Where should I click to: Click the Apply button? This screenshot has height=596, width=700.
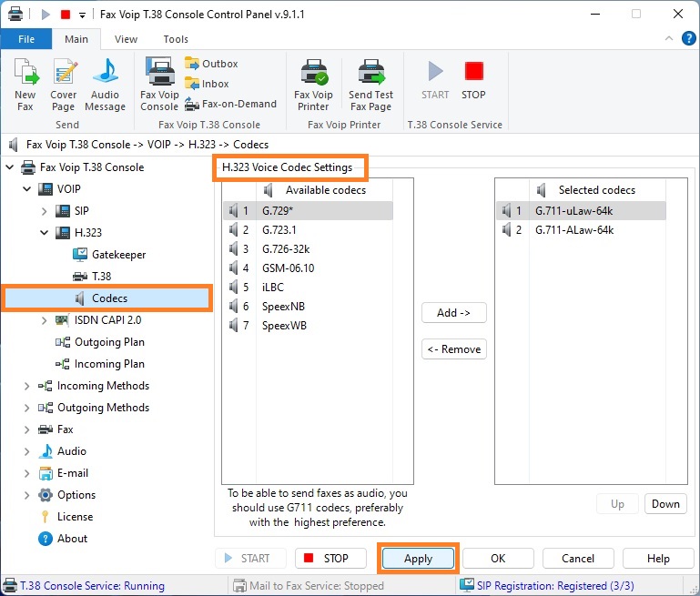419,559
